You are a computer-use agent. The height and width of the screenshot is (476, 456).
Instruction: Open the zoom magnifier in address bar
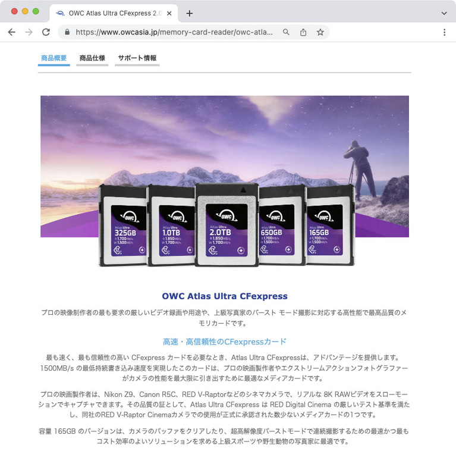[x=286, y=32]
